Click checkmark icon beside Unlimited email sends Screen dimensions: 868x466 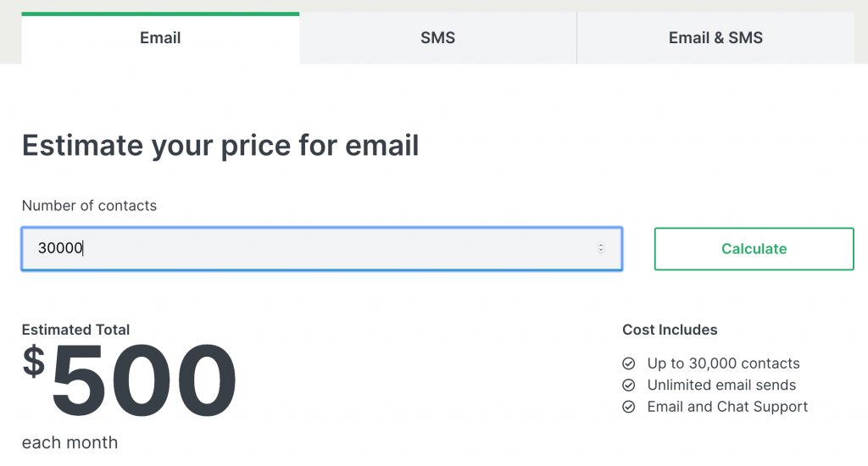point(629,386)
